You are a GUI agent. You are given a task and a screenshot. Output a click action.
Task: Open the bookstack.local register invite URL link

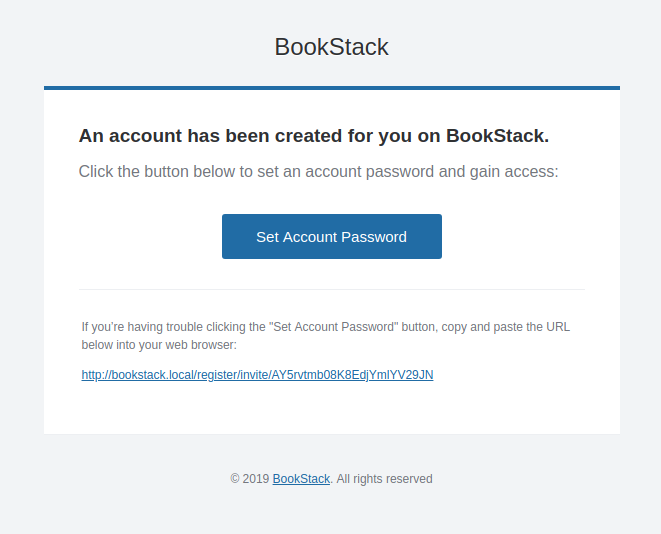257,375
